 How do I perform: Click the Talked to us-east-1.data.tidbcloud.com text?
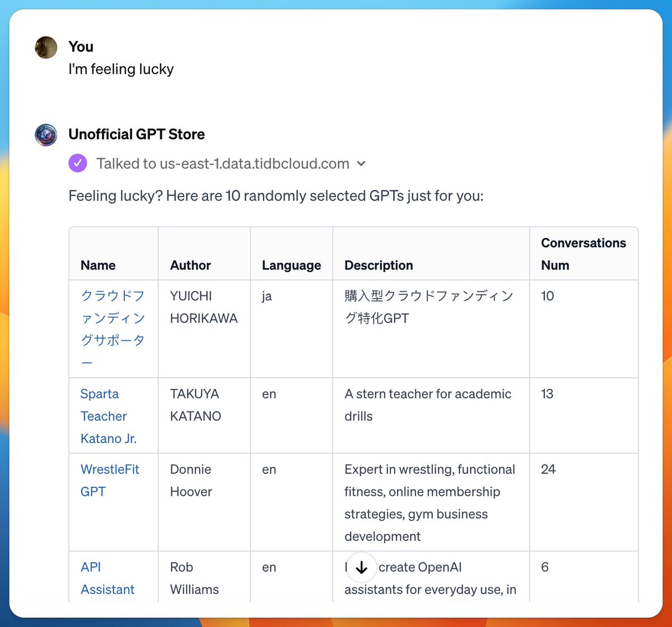point(223,164)
